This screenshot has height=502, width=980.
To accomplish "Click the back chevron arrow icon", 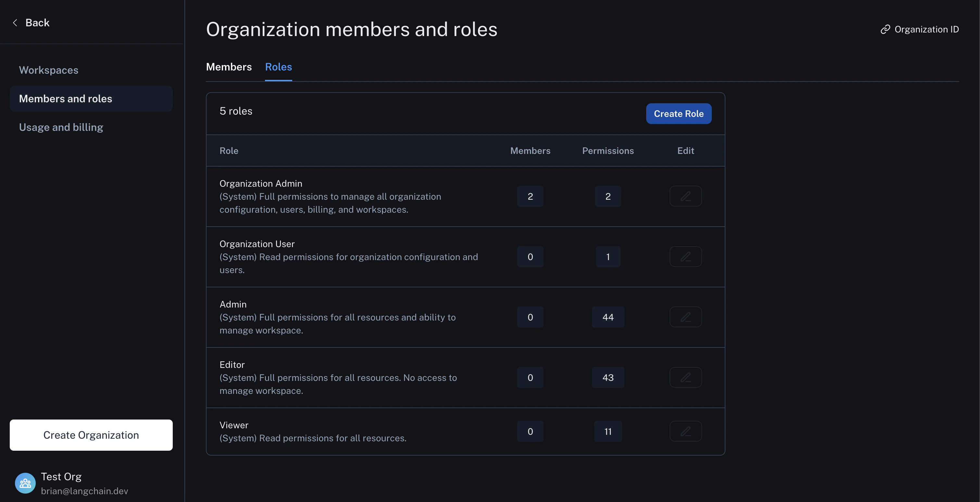I will click(15, 22).
